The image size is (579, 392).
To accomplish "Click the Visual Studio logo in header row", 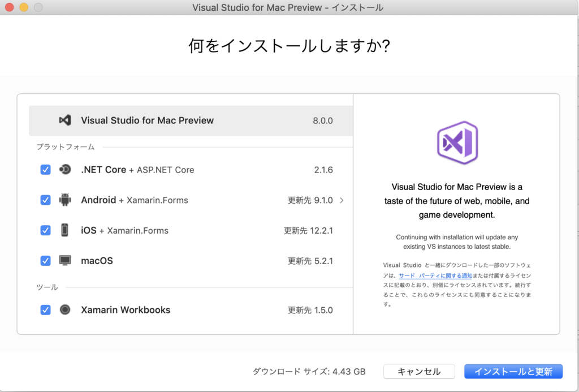I will click(65, 120).
